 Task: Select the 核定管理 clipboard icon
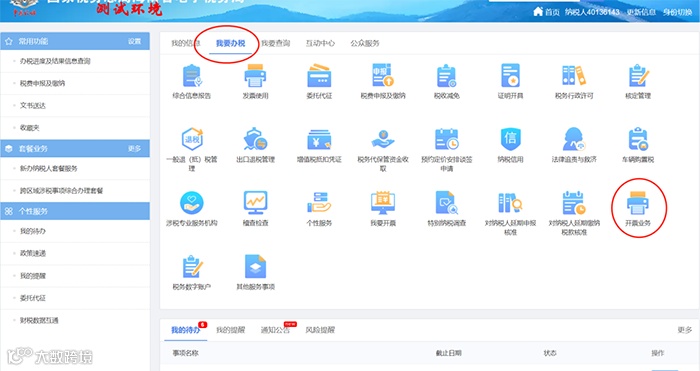tap(638, 75)
